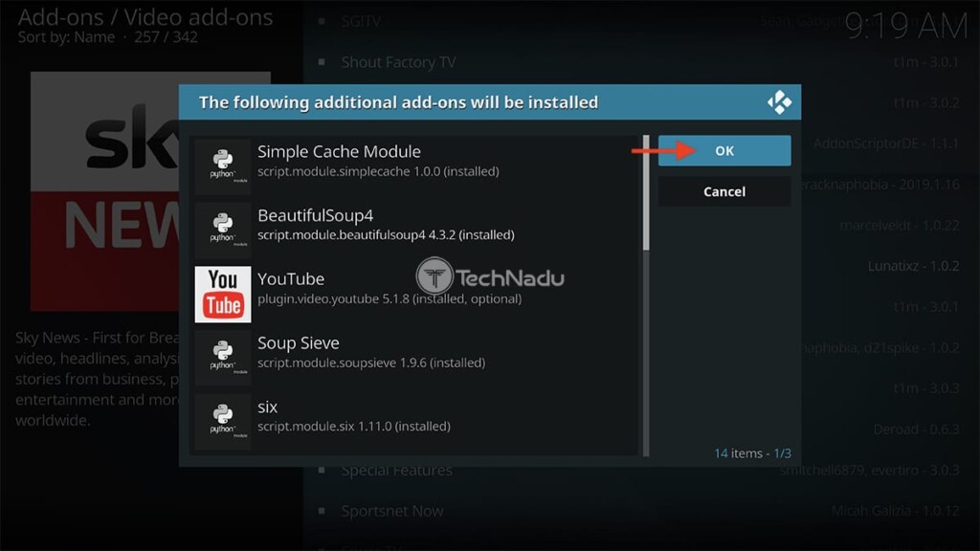The height and width of the screenshot is (551, 980).
Task: Select the Simple Cache Module entry title
Action: pyautogui.click(x=339, y=151)
